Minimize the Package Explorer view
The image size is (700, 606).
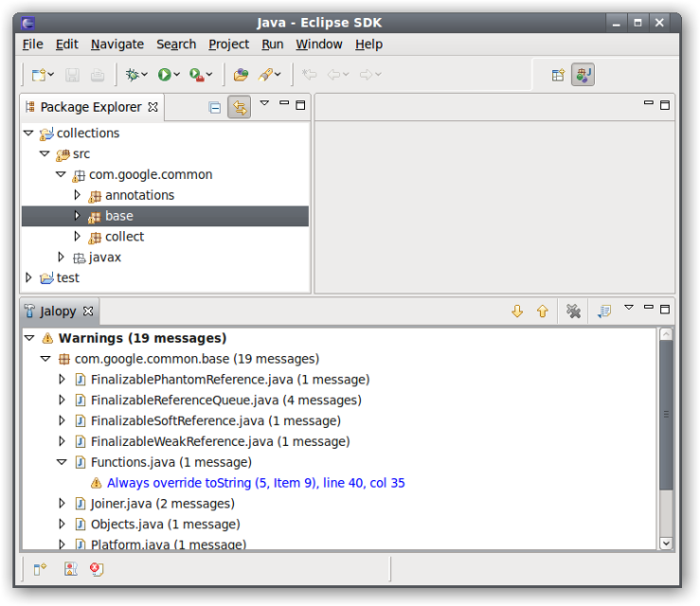[284, 102]
